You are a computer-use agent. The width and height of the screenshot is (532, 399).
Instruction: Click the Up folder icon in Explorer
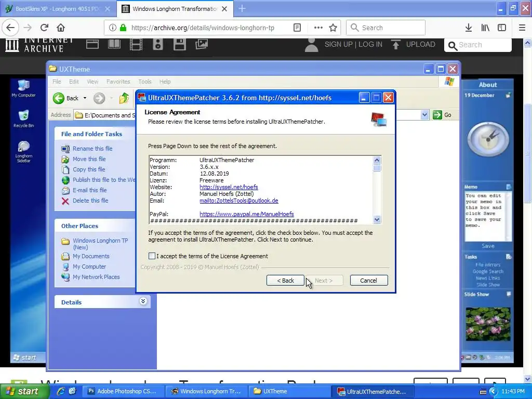[x=124, y=98]
